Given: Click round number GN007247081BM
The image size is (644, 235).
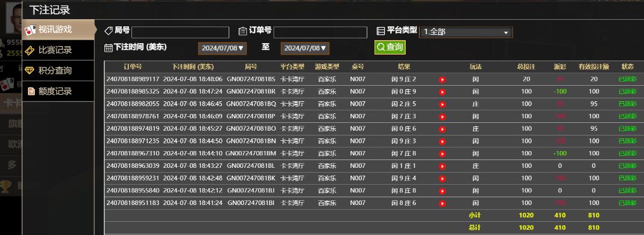Looking at the screenshot, I should click(251, 153).
